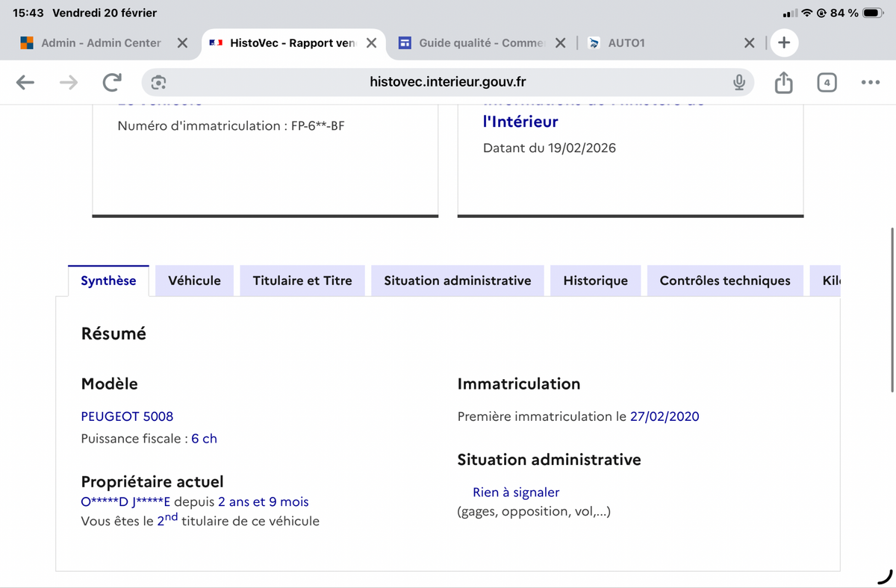Image resolution: width=896 pixels, height=588 pixels.
Task: Open the Contrôles techniques tab
Action: tap(724, 281)
